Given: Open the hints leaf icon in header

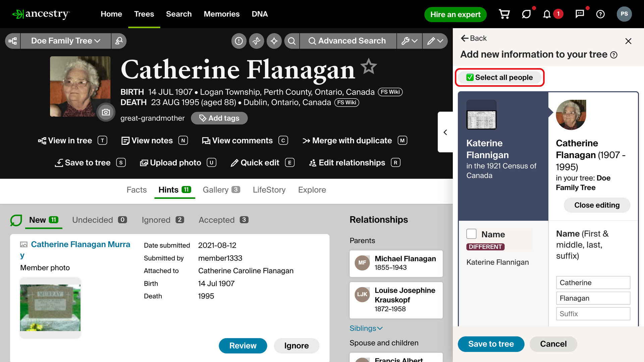Looking at the screenshot, I should point(526,14).
